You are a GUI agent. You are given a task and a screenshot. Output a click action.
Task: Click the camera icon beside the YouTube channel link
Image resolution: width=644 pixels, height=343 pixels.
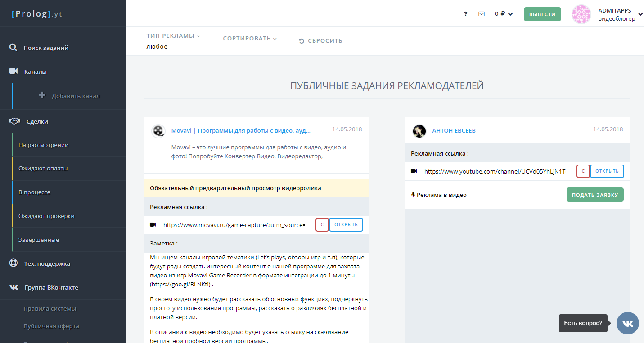click(x=414, y=171)
